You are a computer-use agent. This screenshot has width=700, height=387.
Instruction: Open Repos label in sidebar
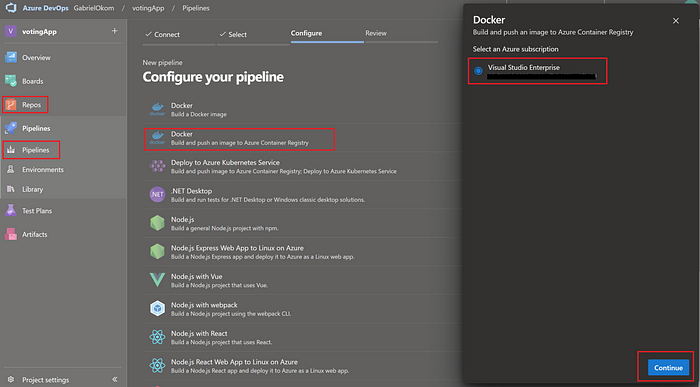point(31,105)
